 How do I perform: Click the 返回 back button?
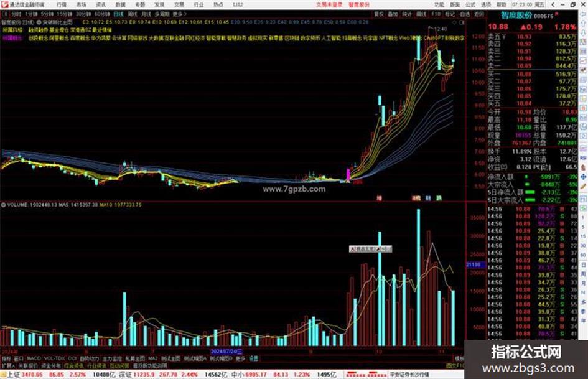click(x=479, y=14)
